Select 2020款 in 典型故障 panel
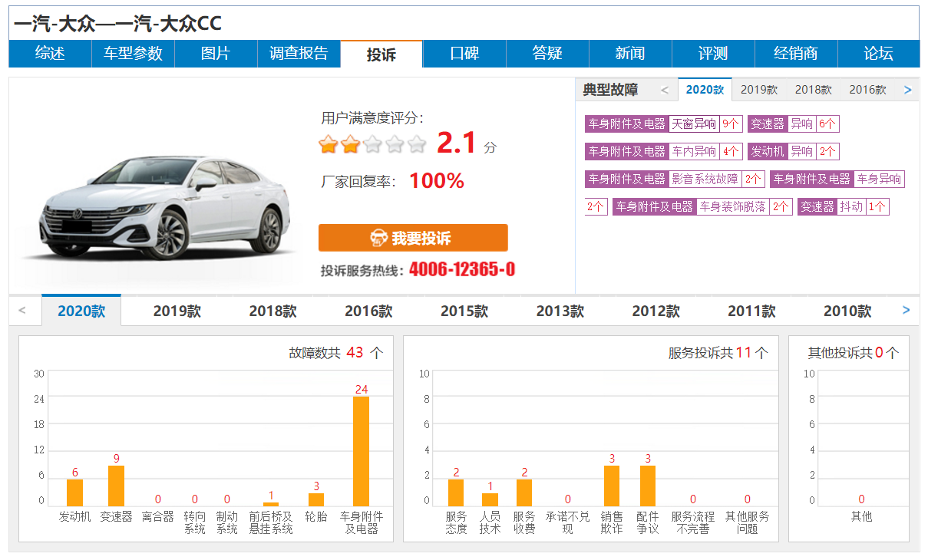The height and width of the screenshot is (560, 928). pyautogui.click(x=705, y=90)
